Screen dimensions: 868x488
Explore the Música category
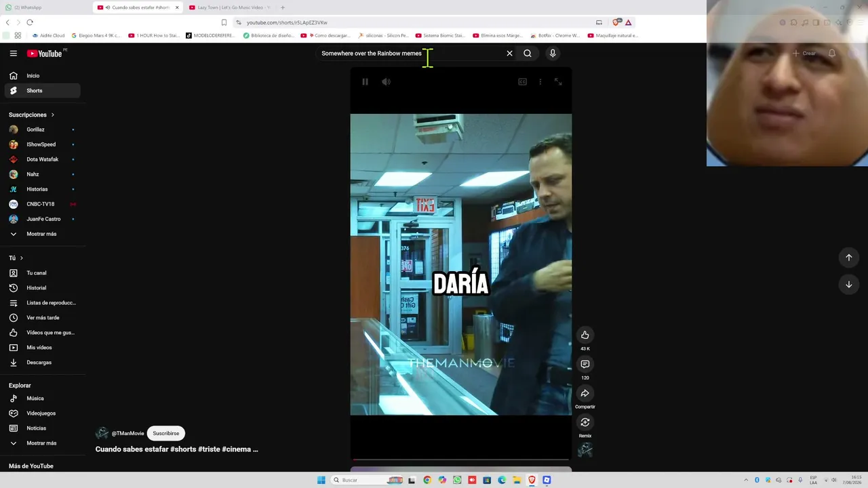(43, 399)
